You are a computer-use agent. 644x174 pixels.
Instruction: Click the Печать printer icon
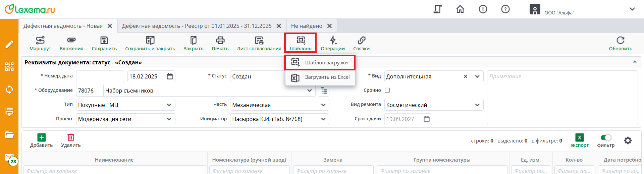(x=220, y=41)
